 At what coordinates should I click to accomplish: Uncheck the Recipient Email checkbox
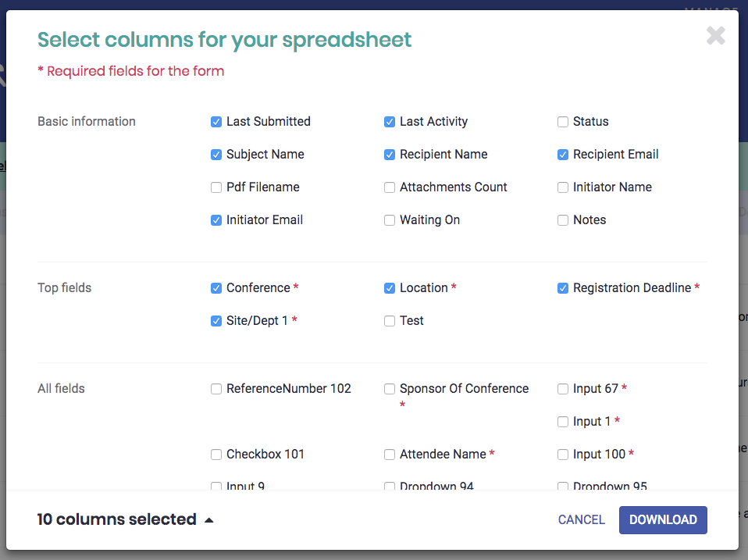[x=563, y=155]
